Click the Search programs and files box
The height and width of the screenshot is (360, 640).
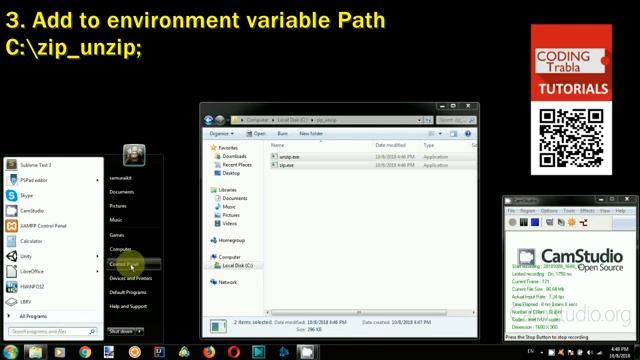pyautogui.click(x=53, y=331)
